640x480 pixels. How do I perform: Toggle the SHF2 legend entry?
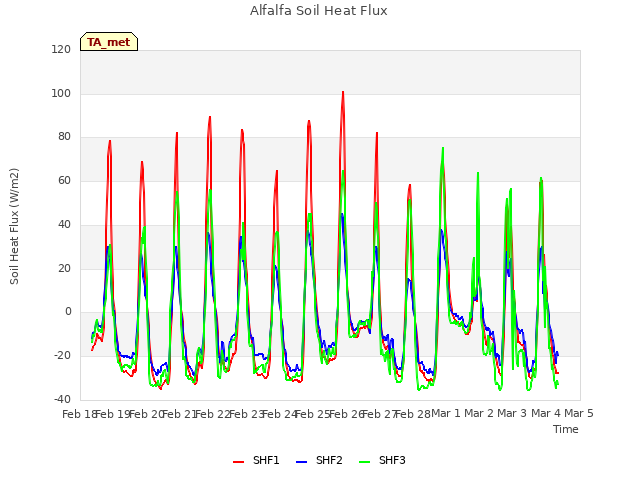[x=319, y=460]
